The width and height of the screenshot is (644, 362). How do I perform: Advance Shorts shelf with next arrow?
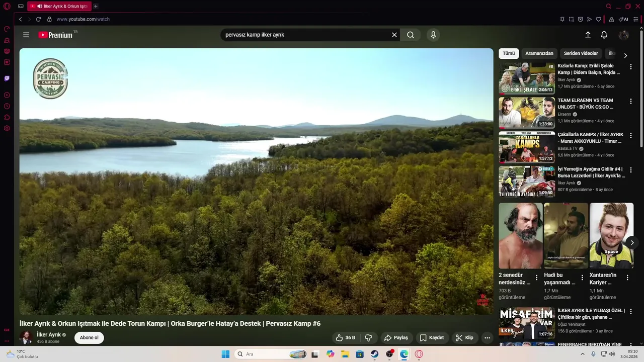click(x=632, y=243)
